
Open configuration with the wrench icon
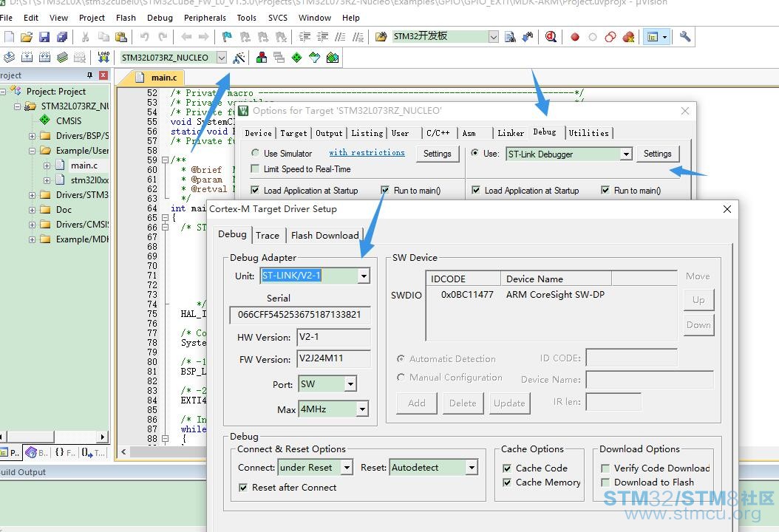pyautogui.click(x=685, y=37)
